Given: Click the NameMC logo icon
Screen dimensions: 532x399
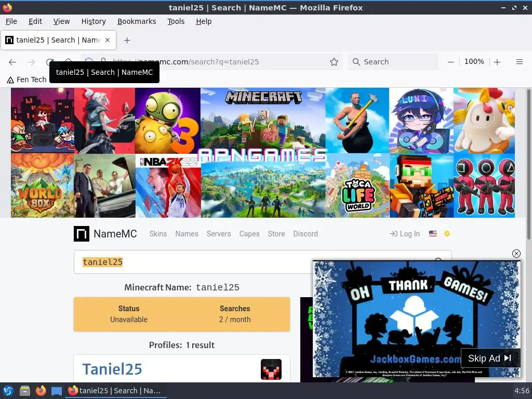Looking at the screenshot, I should click(82, 234).
